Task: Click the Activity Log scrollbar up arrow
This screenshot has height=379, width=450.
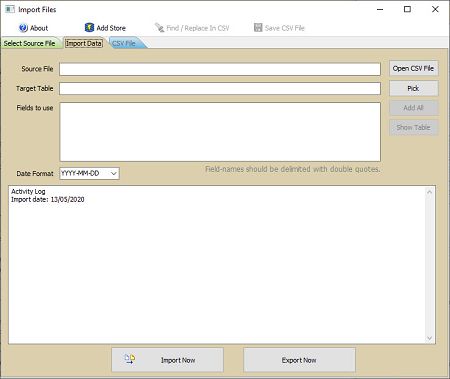Action: pyautogui.click(x=429, y=192)
